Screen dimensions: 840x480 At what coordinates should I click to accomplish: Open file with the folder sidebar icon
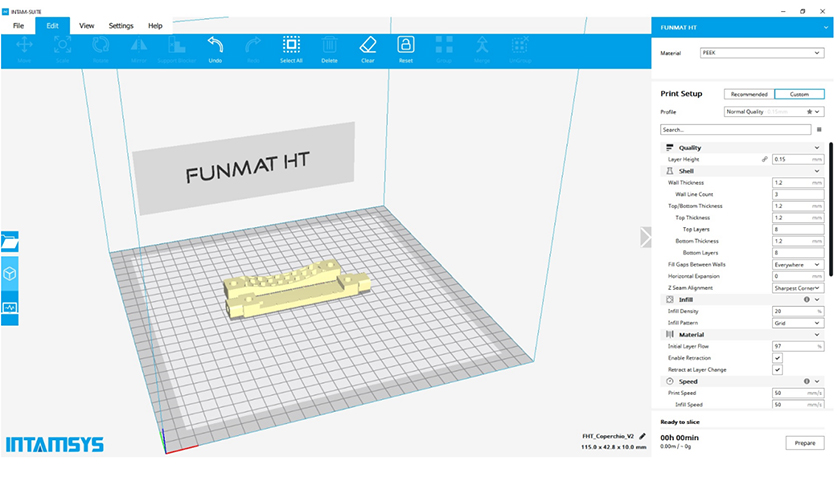pyautogui.click(x=9, y=241)
